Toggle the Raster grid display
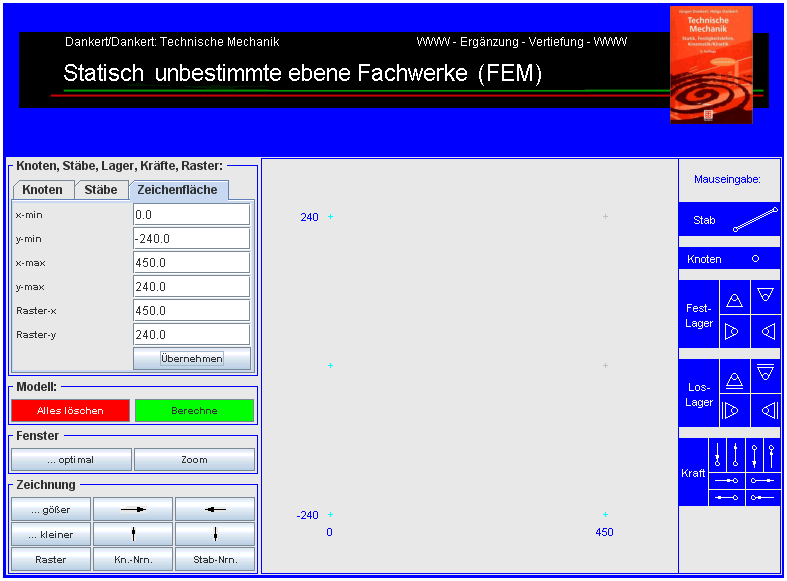Image resolution: width=787 pixels, height=581 pixels. [51, 560]
